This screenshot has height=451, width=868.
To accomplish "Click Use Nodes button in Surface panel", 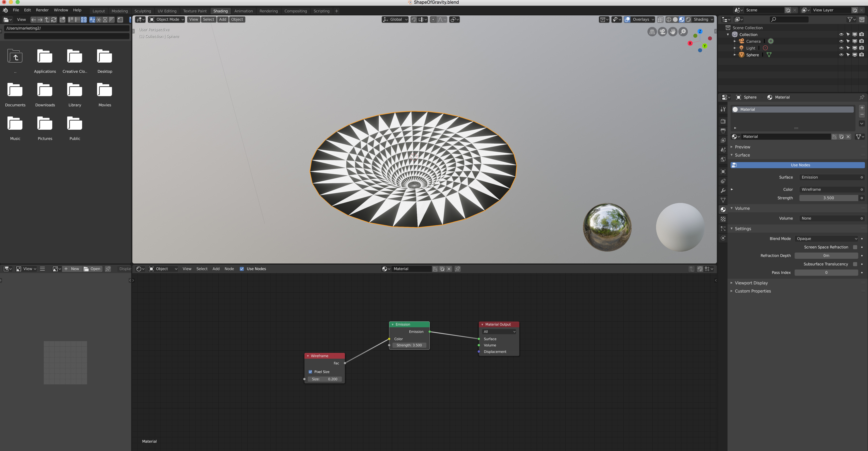I will [798, 165].
